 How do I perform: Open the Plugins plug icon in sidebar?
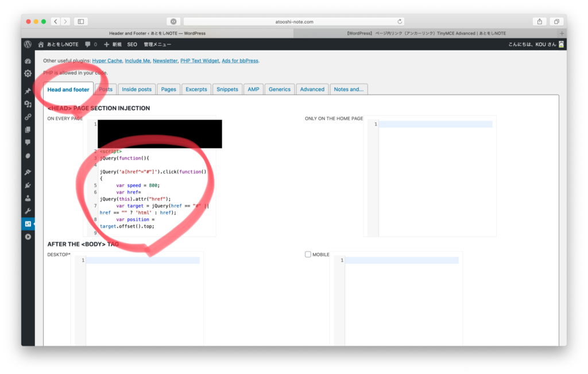(28, 185)
